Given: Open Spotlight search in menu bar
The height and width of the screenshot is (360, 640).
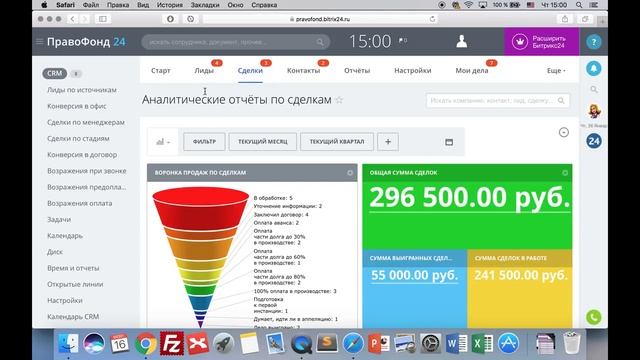Looking at the screenshot, I should tap(579, 5).
